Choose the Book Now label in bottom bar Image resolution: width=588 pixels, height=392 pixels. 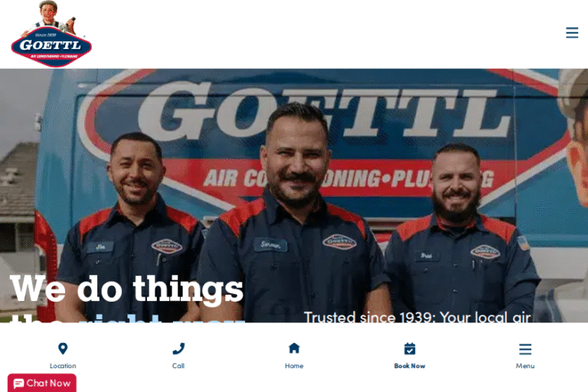tap(410, 366)
